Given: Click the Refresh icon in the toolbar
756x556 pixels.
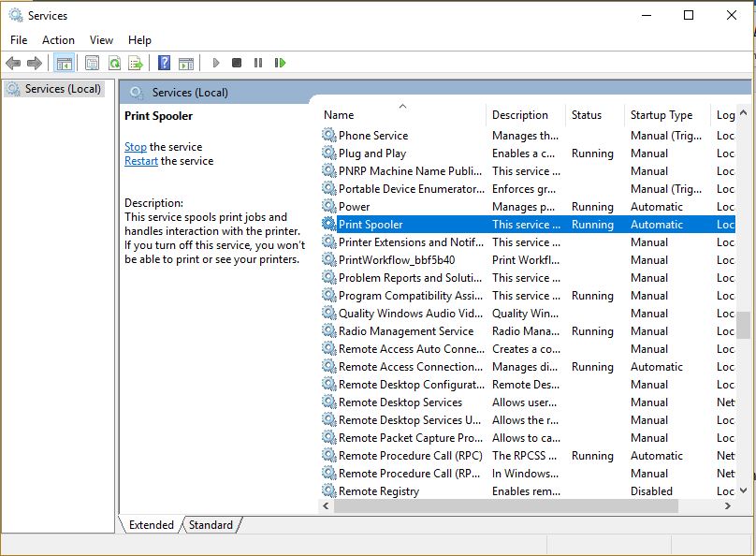Looking at the screenshot, I should pos(114,63).
